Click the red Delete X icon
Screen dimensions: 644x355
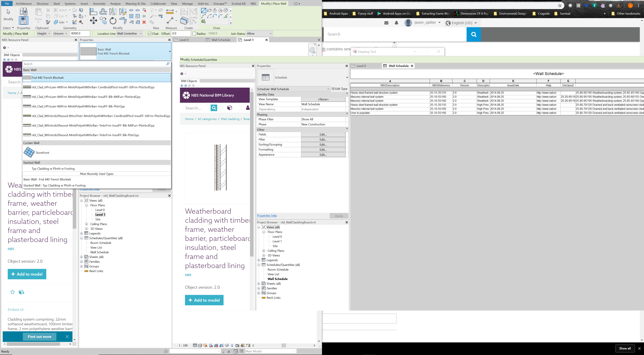[x=144, y=22]
